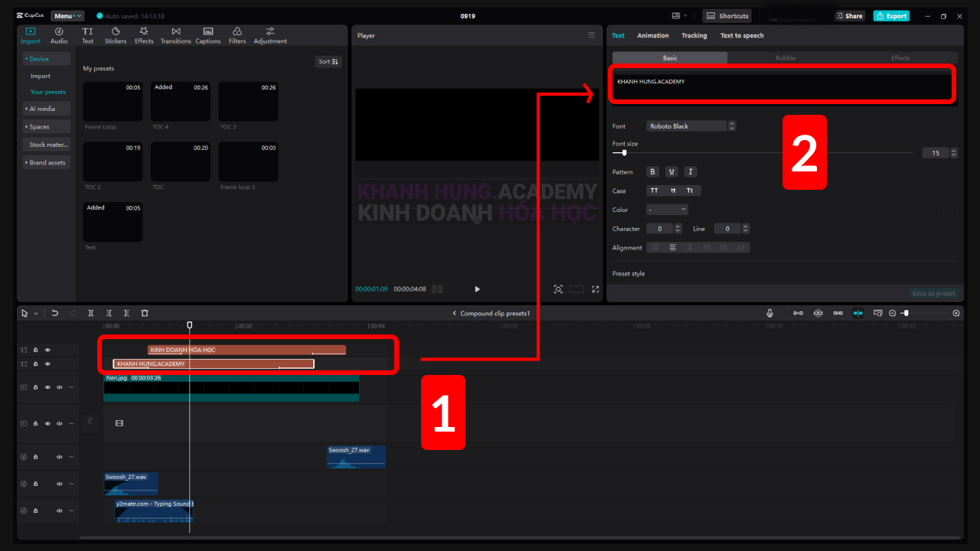Click the cover edit pencil icon
This screenshot has width=980, height=551.
(90, 420)
